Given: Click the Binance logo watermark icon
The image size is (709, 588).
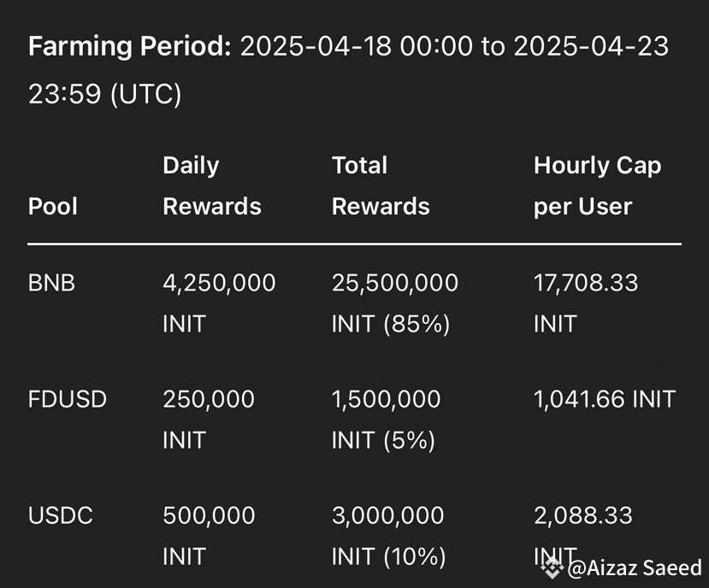Looking at the screenshot, I should pyautogui.click(x=552, y=567).
